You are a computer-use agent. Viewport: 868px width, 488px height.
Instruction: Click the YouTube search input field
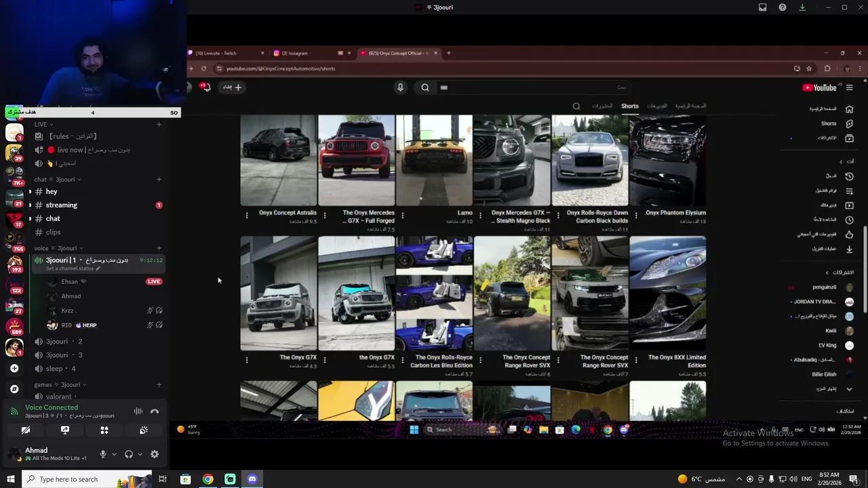[x=532, y=87]
